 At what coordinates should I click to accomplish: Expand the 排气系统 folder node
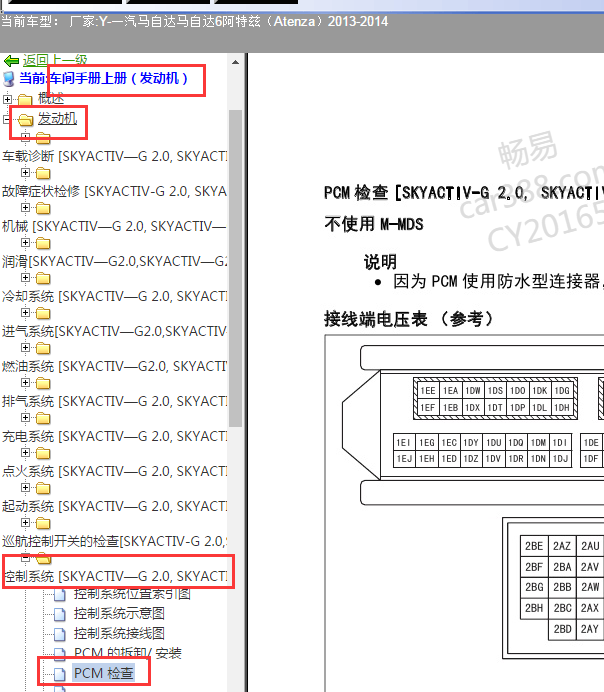[x=26, y=382]
